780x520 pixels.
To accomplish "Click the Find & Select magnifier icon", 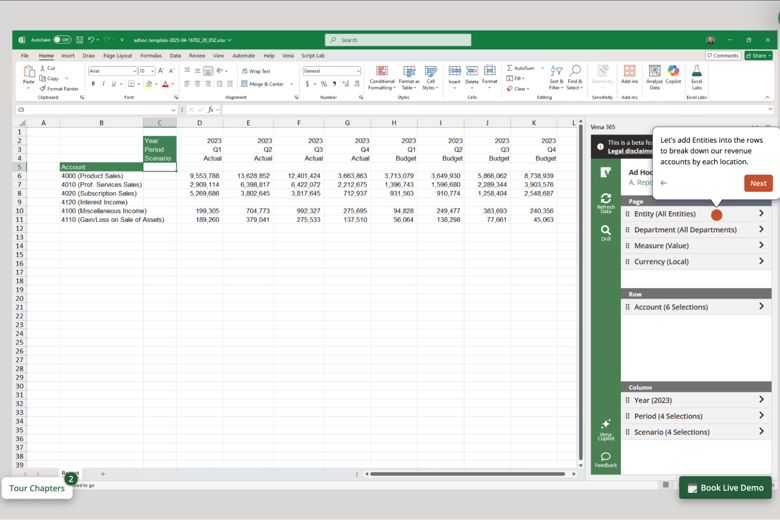I will point(575,71).
